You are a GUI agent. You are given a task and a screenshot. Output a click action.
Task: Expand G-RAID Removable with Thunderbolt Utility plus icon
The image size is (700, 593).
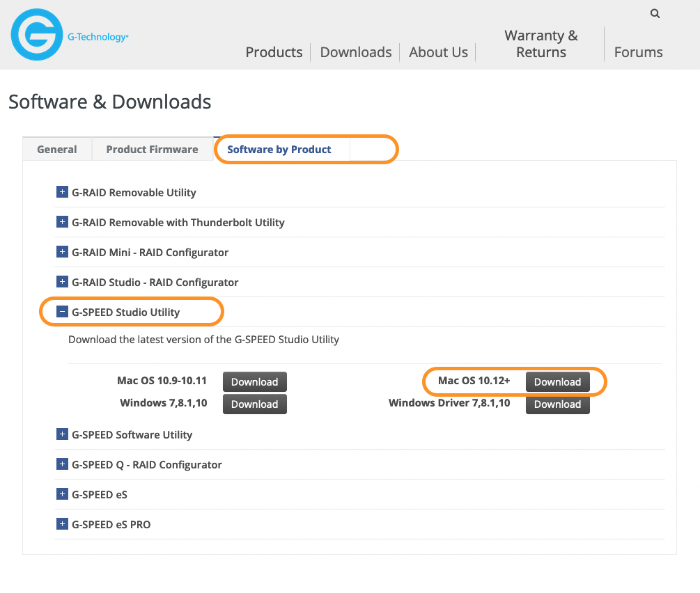coord(62,222)
